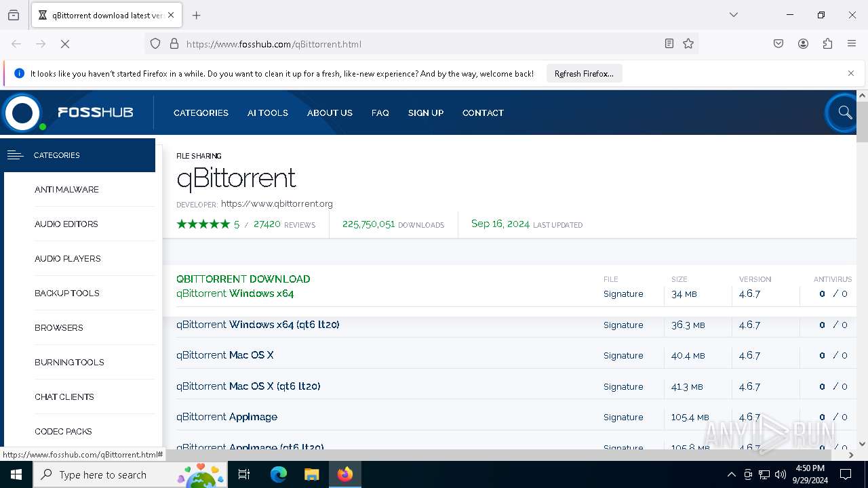Open the Extensions puzzle icon
The image size is (868, 488).
827,44
